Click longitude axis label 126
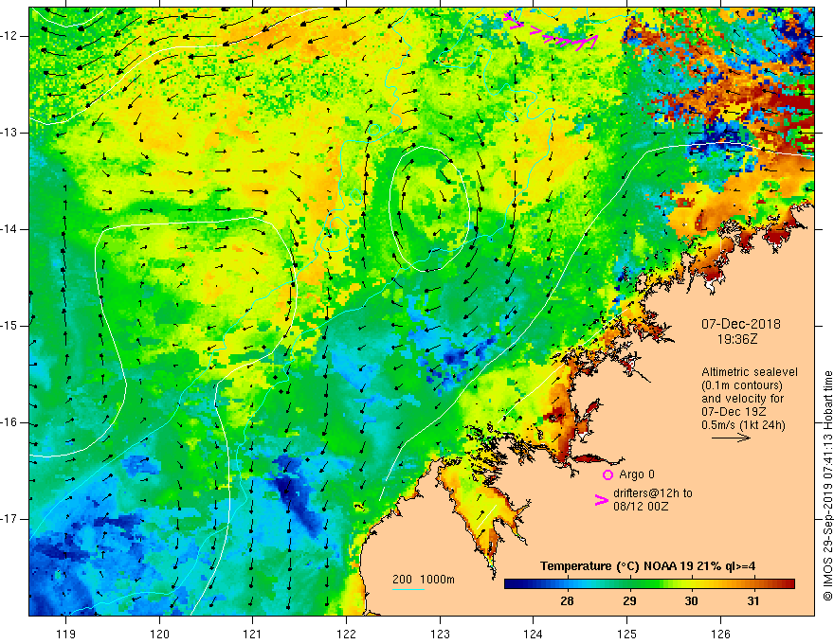 click(720, 634)
